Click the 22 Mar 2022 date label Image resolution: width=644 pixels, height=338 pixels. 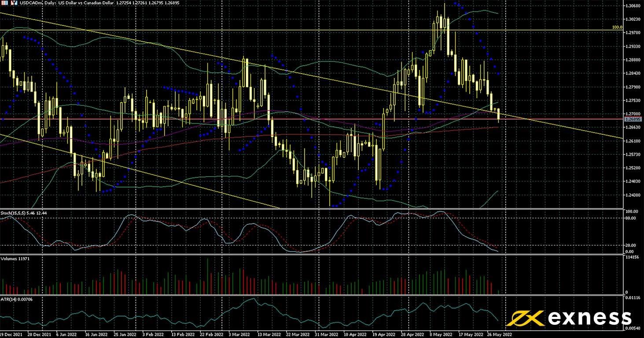(x=299, y=334)
